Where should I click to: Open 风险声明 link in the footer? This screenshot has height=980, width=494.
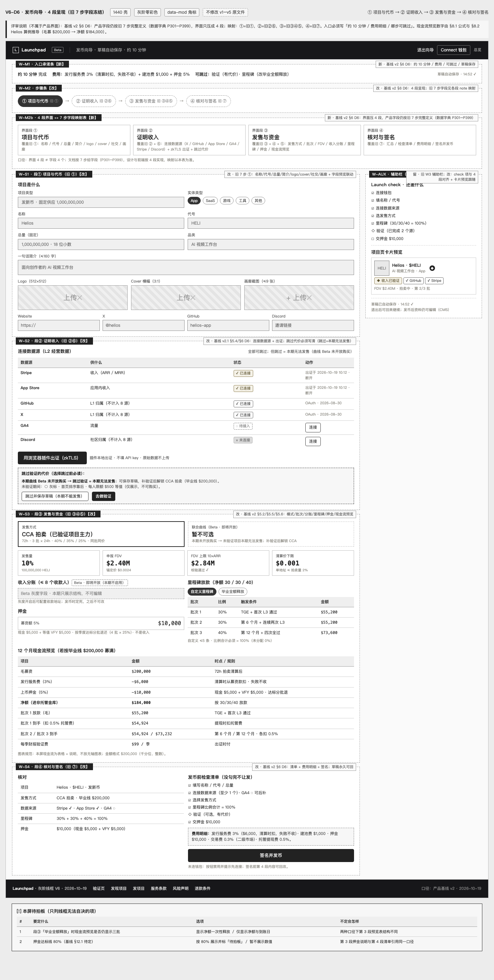pyautogui.click(x=180, y=888)
